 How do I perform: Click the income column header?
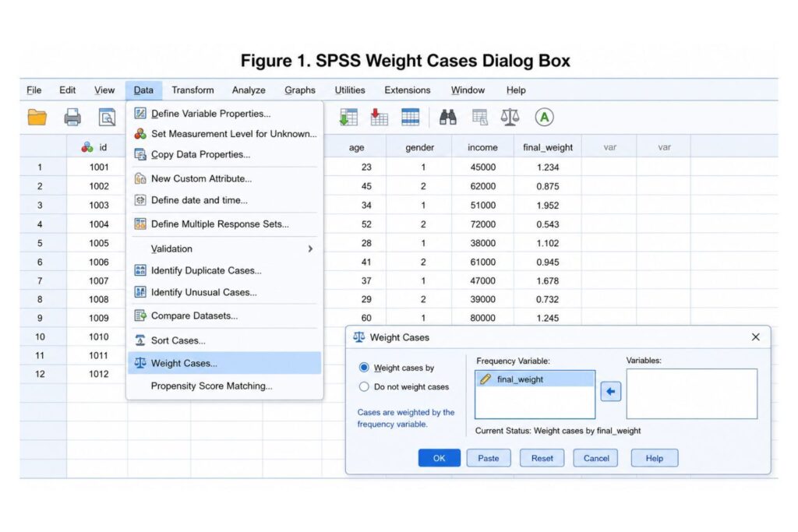tap(482, 147)
